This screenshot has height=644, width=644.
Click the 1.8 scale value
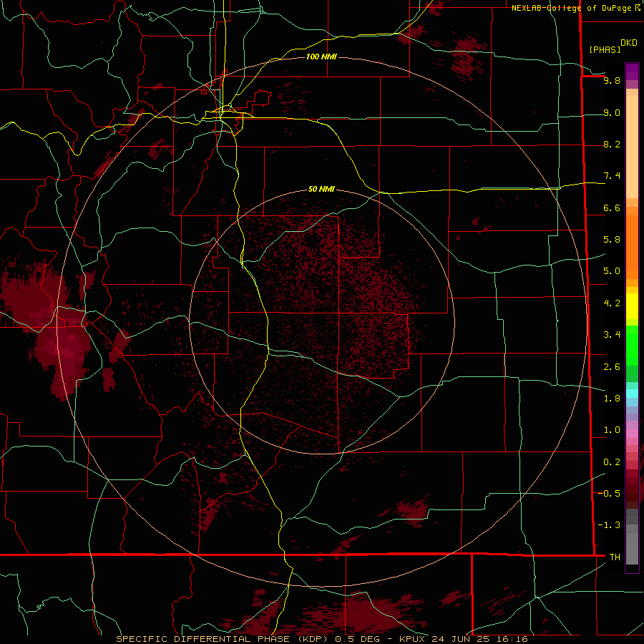[x=612, y=399]
